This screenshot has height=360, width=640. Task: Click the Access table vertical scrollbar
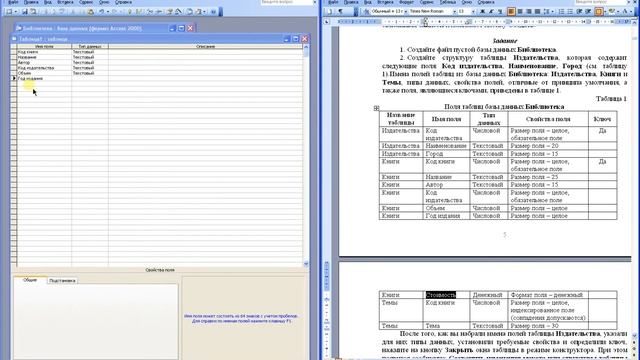[306, 155]
